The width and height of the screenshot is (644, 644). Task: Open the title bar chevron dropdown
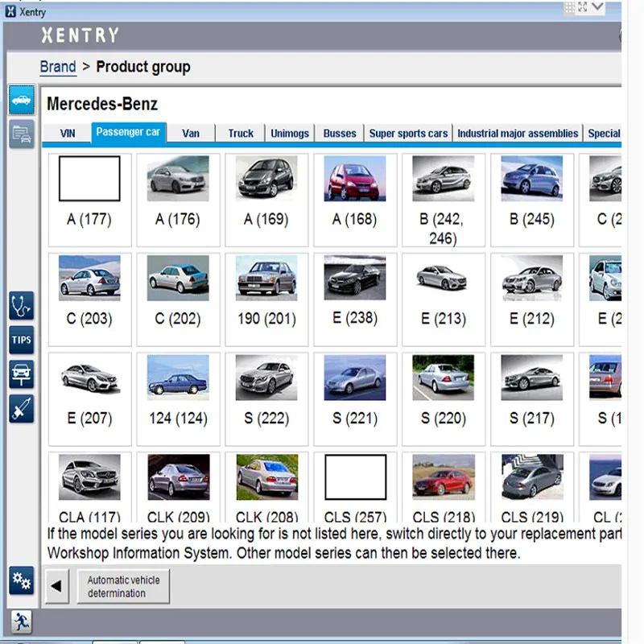point(597,7)
